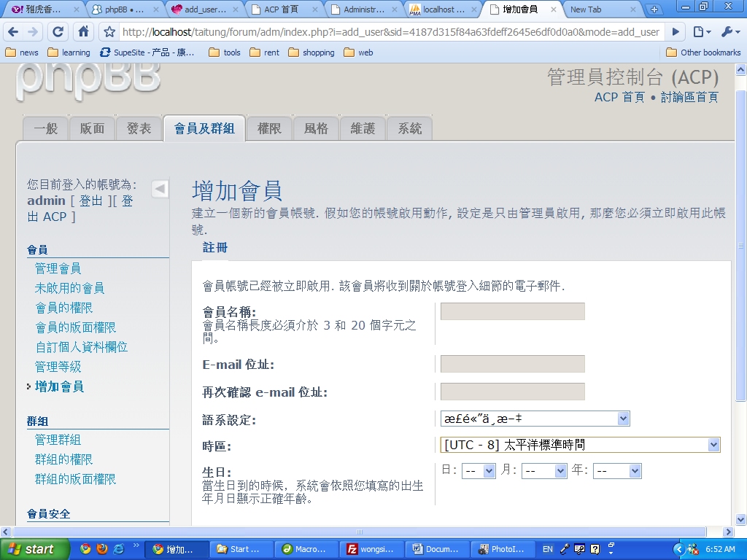
Task: Open 自訂個人資料欄位 in sidebar
Action: 82,347
